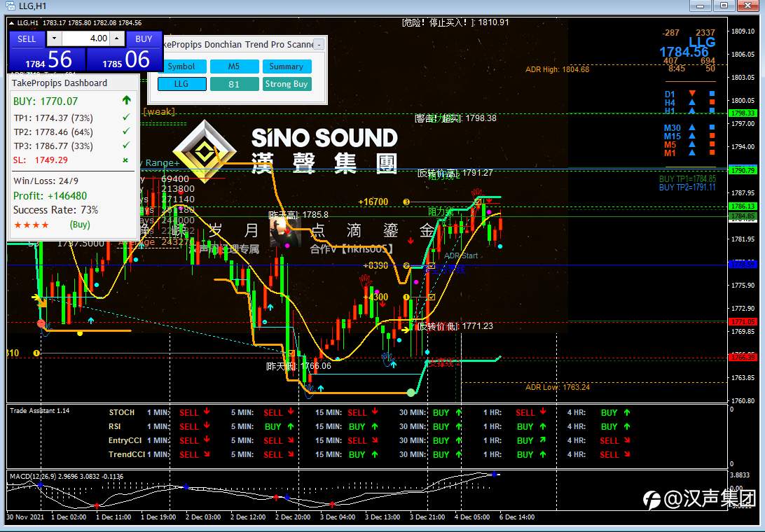Screen dimensions: 765x532
Task: Click the Success Rate: 73% line
Action: point(55,210)
